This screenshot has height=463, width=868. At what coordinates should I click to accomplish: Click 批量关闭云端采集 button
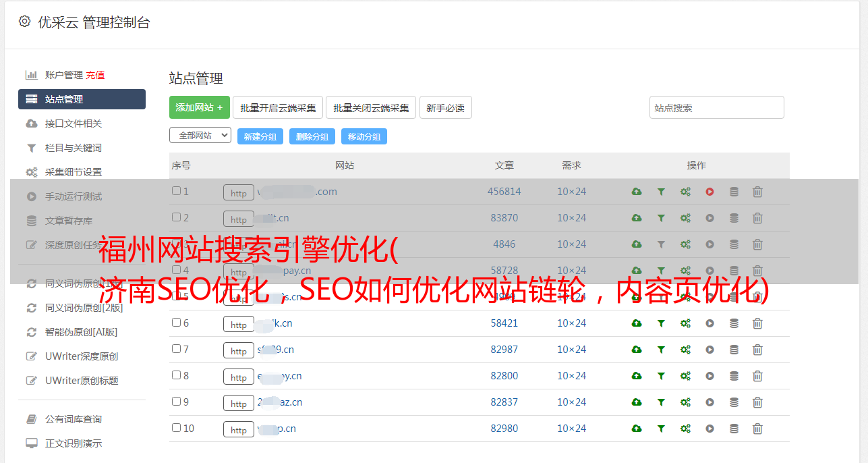(371, 107)
